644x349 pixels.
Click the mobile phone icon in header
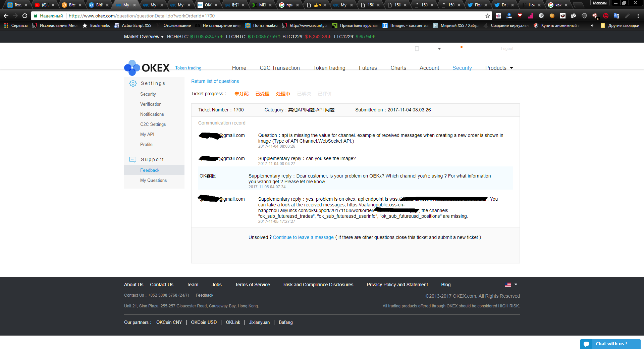[417, 49]
